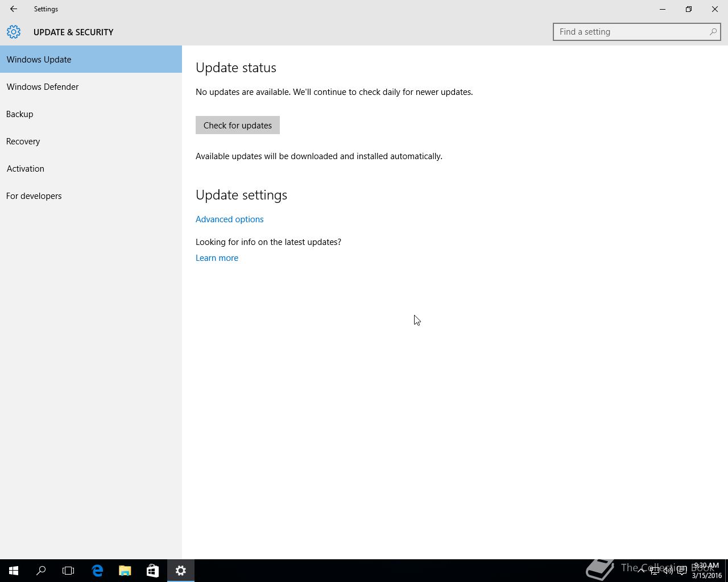Click the Update & Security gear icon

pyautogui.click(x=14, y=32)
